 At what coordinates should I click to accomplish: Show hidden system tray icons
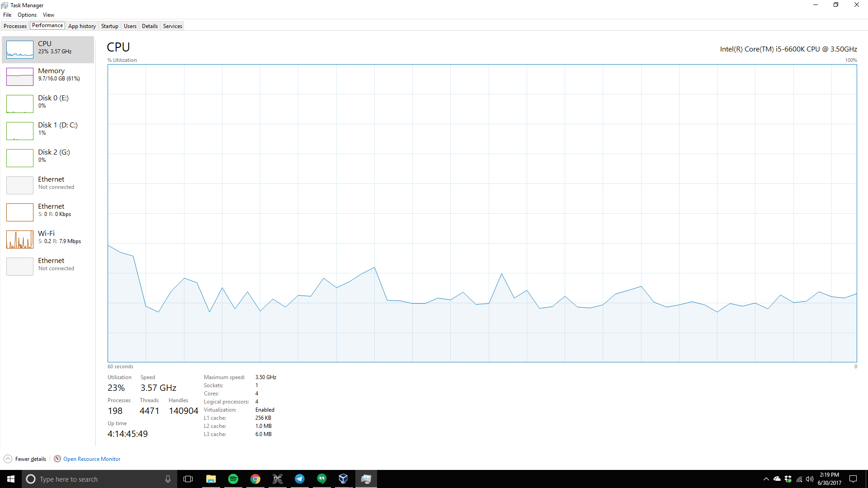click(x=766, y=479)
